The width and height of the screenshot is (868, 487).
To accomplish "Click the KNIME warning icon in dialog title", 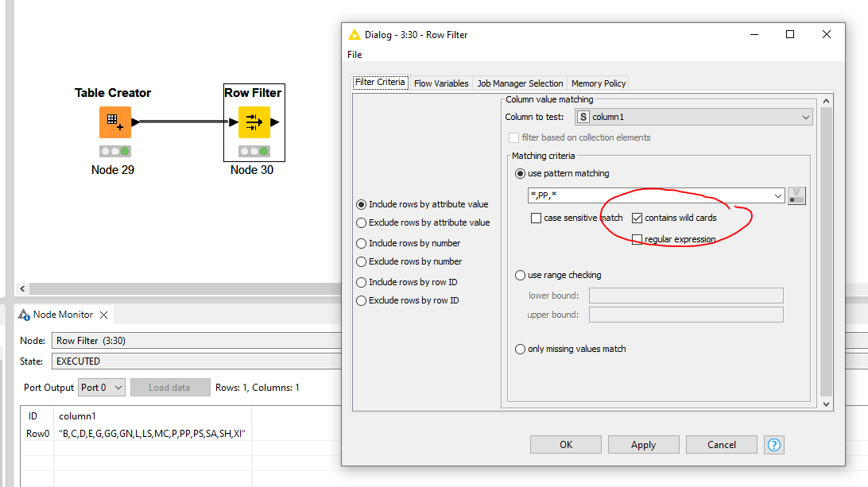I will (355, 35).
